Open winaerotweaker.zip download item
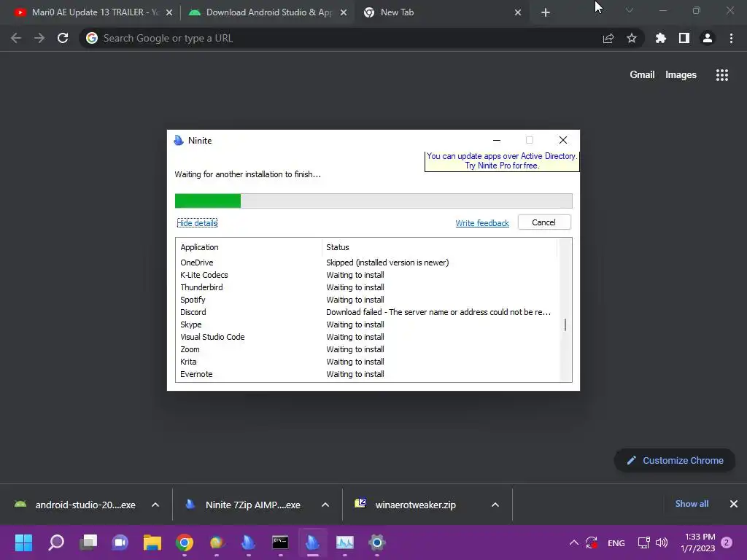This screenshot has height=560, width=747. coord(406,505)
